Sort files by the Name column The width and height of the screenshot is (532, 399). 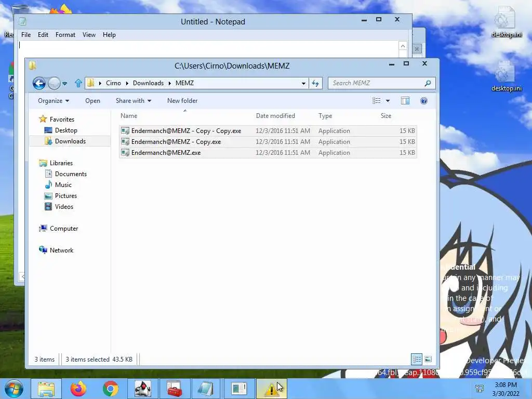129,116
